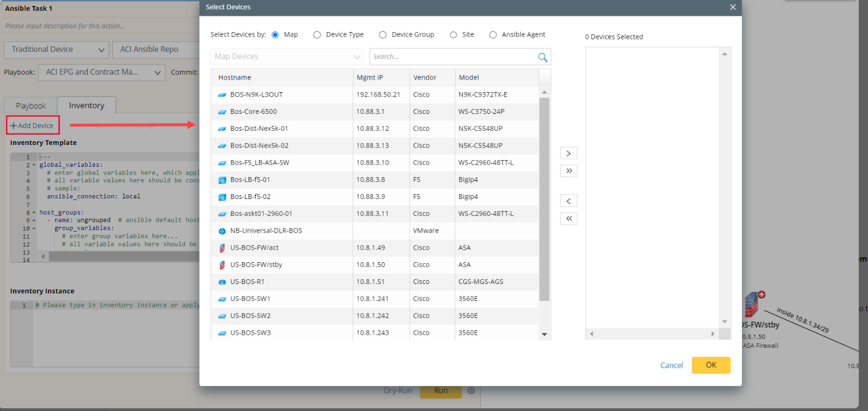868x411 pixels.
Task: Open run settings gear icon
Action: point(471,391)
